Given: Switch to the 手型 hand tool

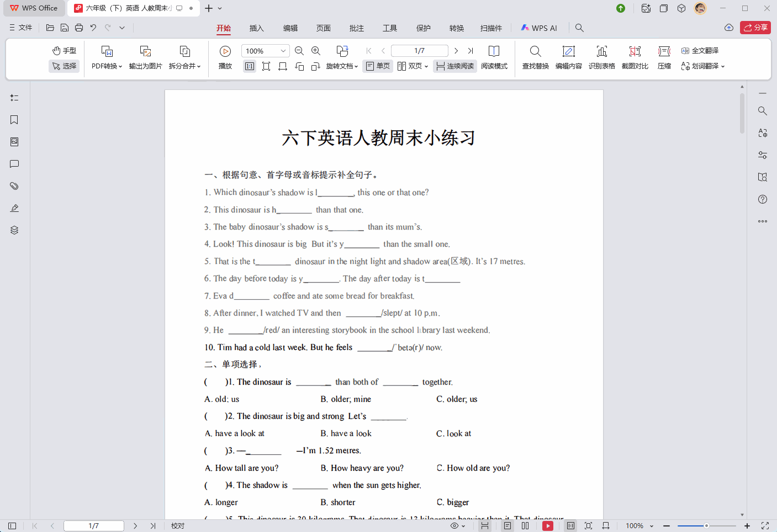Looking at the screenshot, I should click(64, 50).
